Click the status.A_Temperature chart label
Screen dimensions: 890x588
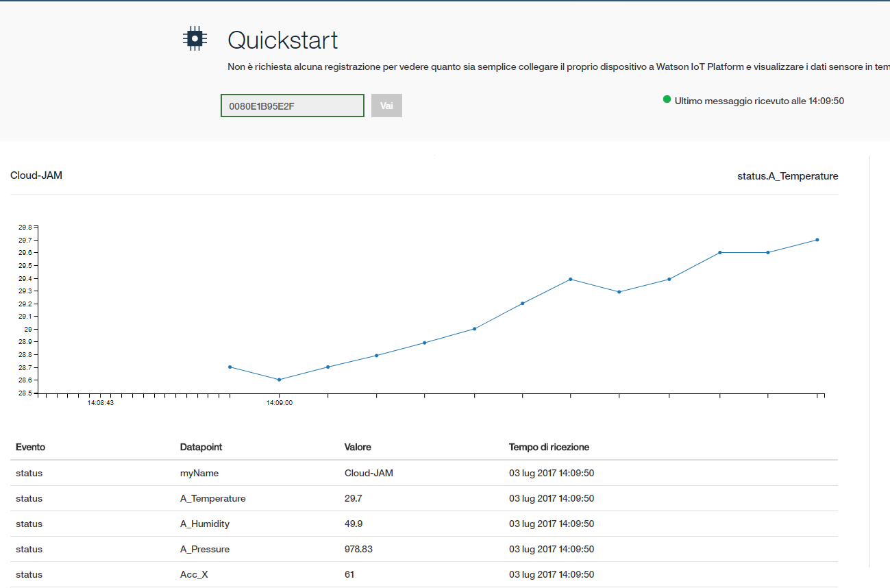[787, 176]
